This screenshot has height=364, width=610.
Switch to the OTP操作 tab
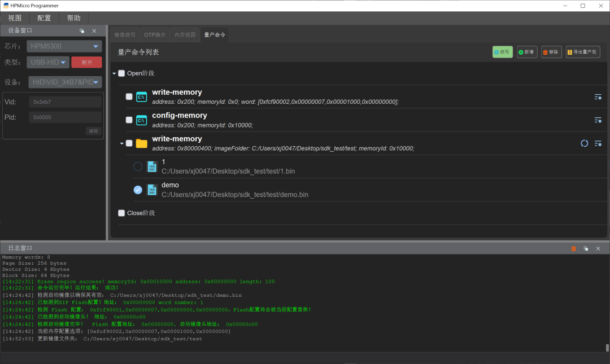click(x=155, y=35)
